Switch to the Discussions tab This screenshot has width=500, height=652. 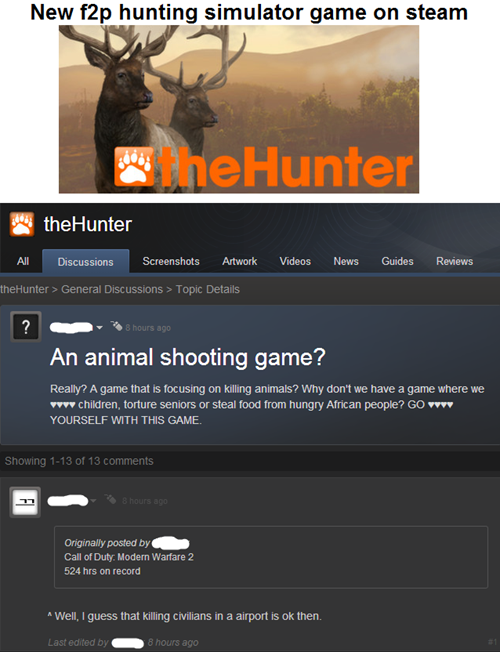pyautogui.click(x=86, y=261)
